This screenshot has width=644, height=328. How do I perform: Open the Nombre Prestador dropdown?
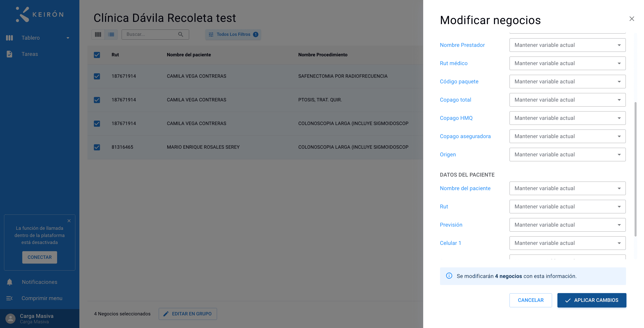(x=568, y=45)
